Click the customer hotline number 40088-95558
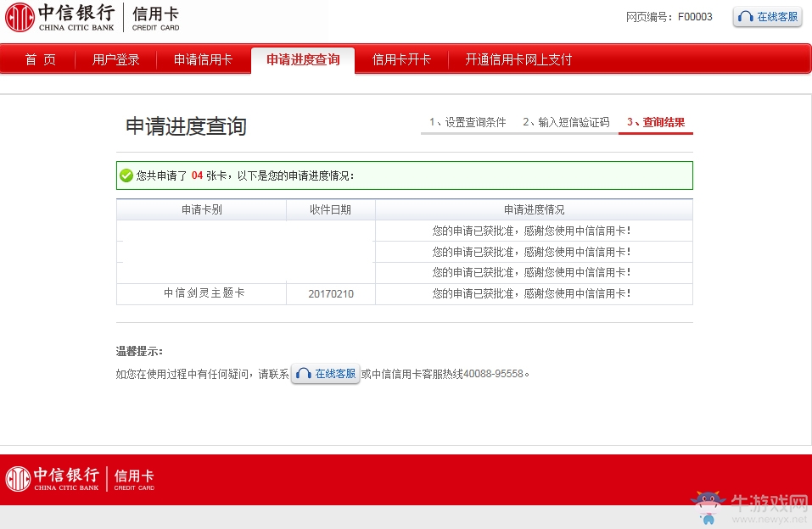The image size is (812, 529). tap(494, 373)
